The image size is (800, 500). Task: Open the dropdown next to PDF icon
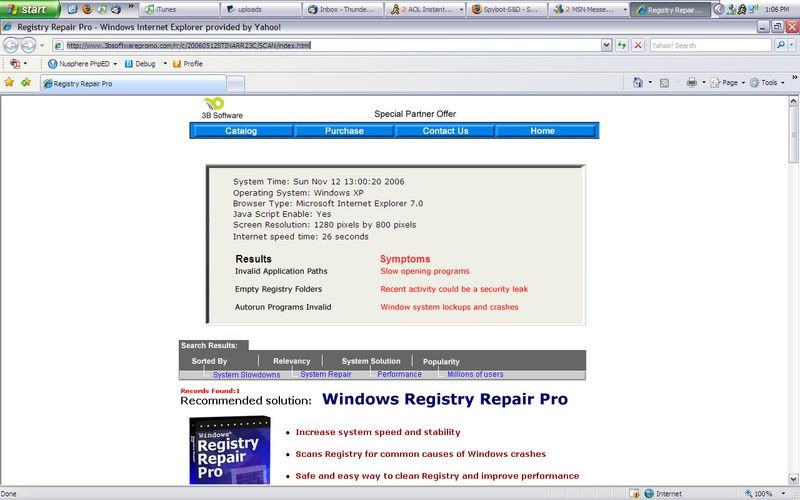click(x=26, y=64)
